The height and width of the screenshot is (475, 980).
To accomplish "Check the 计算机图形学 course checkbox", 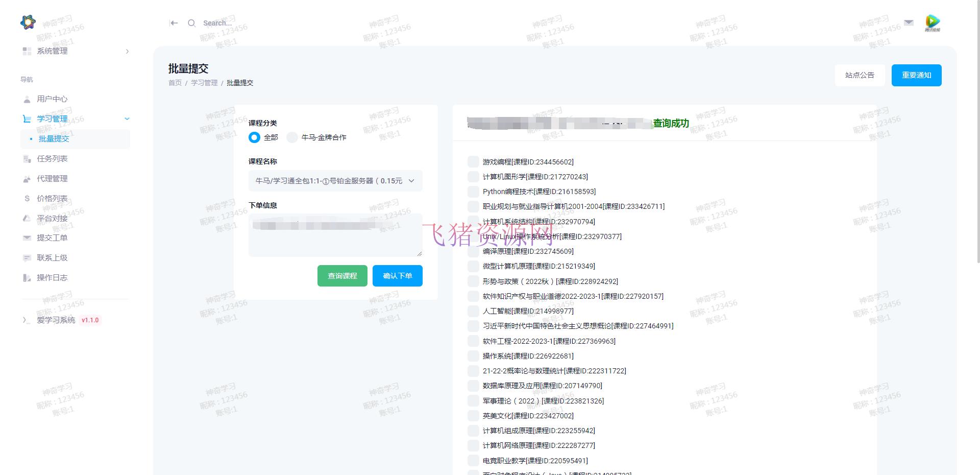I will pyautogui.click(x=473, y=177).
